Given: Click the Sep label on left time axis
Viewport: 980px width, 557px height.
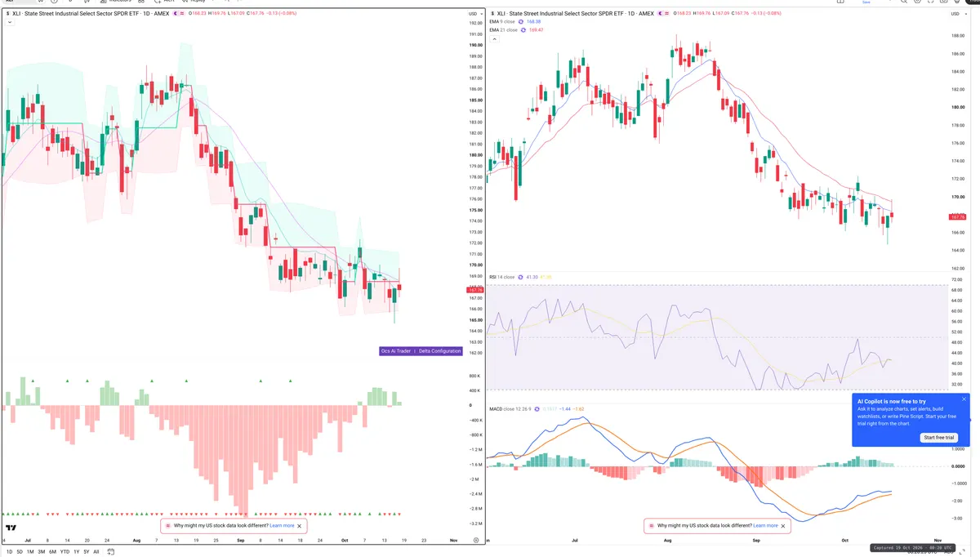Looking at the screenshot, I should coord(241,540).
